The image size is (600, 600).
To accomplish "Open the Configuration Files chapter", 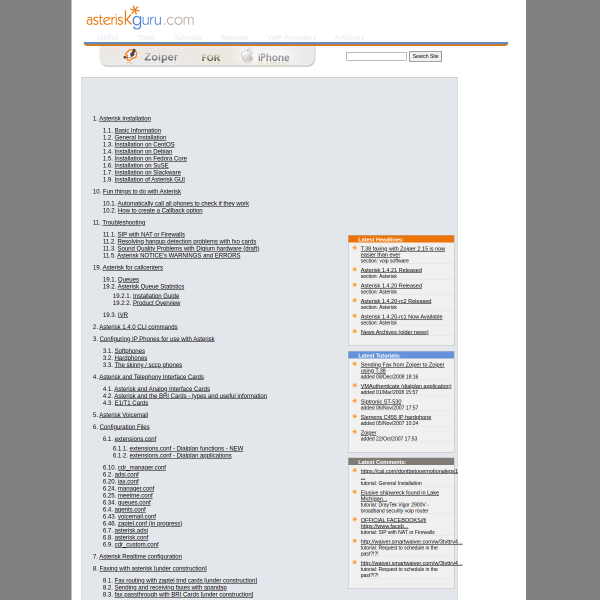I will [x=124, y=427].
